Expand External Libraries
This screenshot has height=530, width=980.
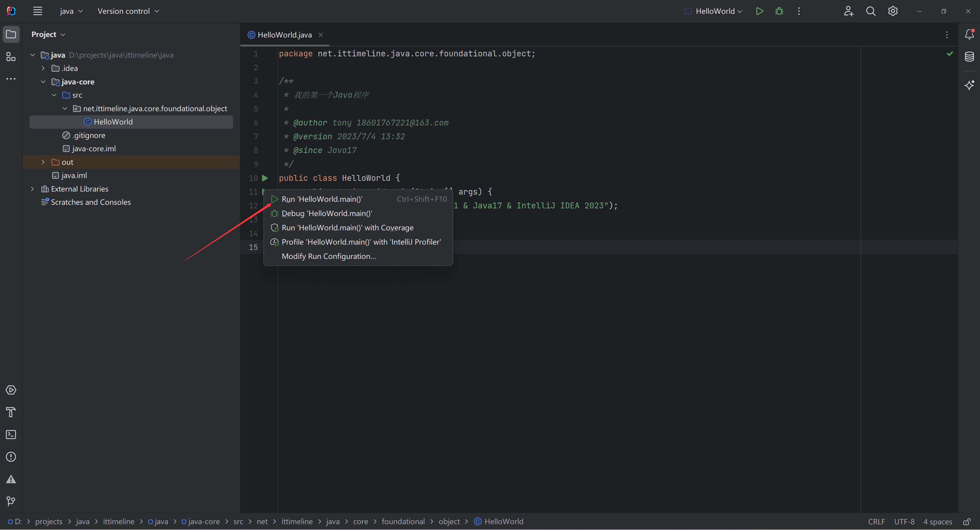point(33,189)
